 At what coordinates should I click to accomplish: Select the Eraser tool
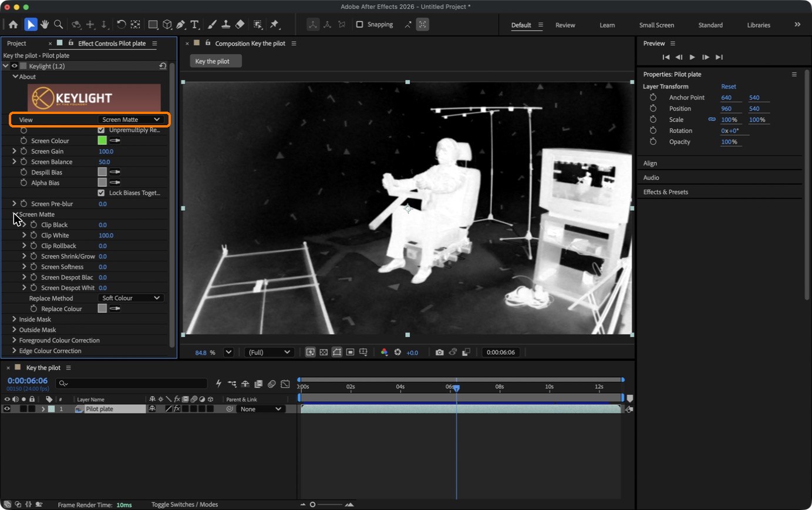pyautogui.click(x=240, y=25)
